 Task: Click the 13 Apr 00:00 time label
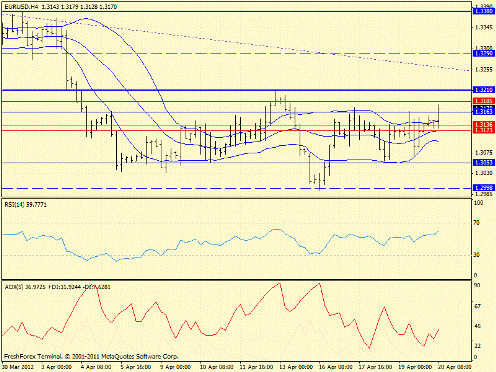pyautogui.click(x=296, y=367)
